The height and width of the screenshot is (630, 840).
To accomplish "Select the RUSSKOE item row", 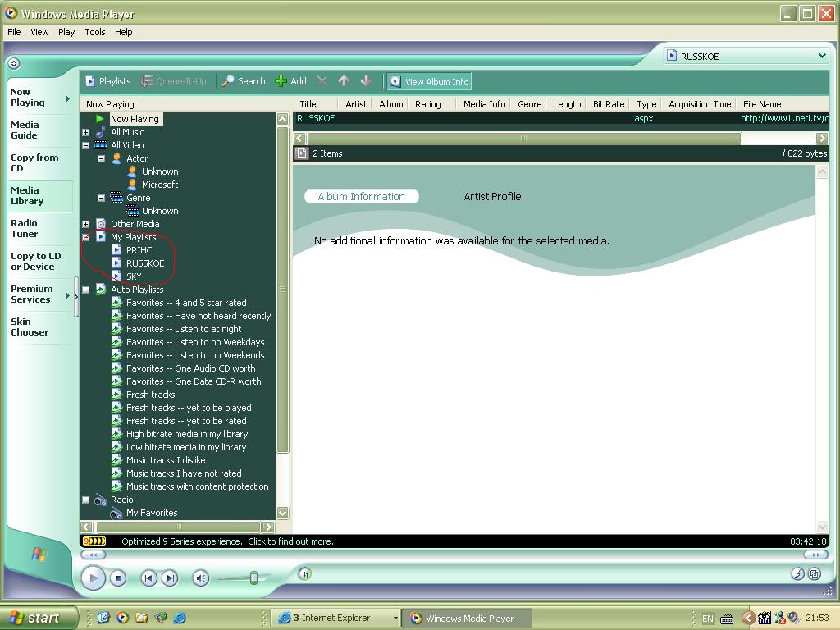I will 561,118.
